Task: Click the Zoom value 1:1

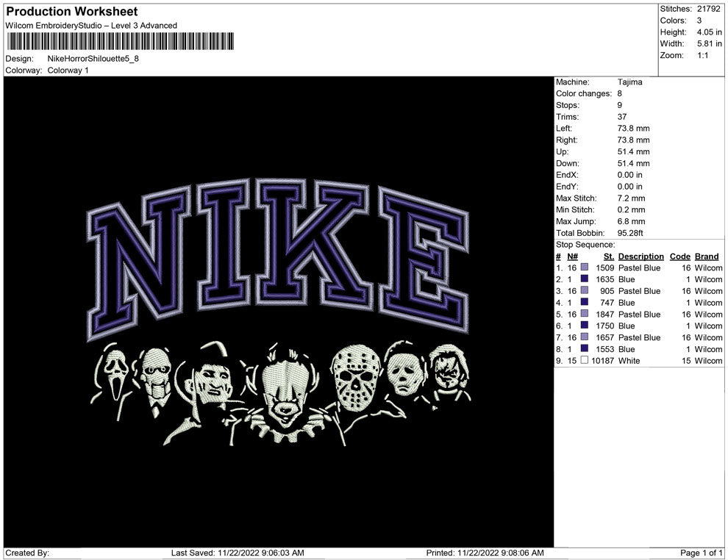Action: pyautogui.click(x=702, y=55)
